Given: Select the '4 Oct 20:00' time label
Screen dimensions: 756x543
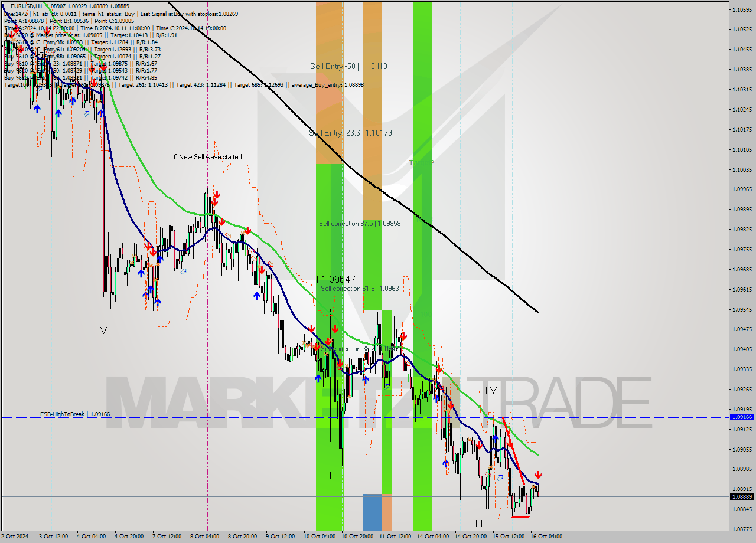Looking at the screenshot, I should [x=129, y=537].
